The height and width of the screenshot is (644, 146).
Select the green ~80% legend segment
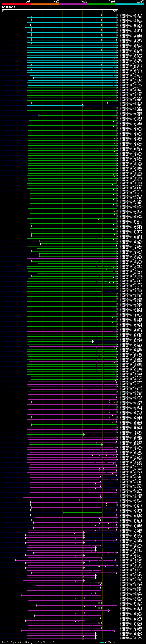(101, 4)
